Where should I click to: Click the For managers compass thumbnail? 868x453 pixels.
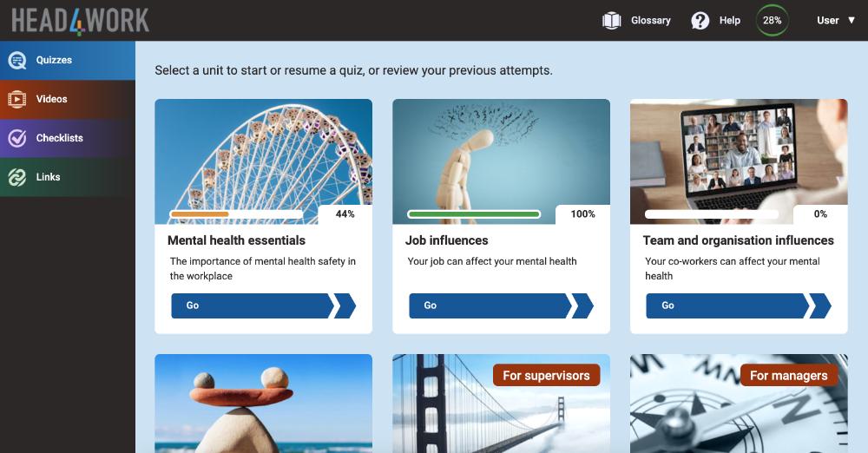(739, 404)
